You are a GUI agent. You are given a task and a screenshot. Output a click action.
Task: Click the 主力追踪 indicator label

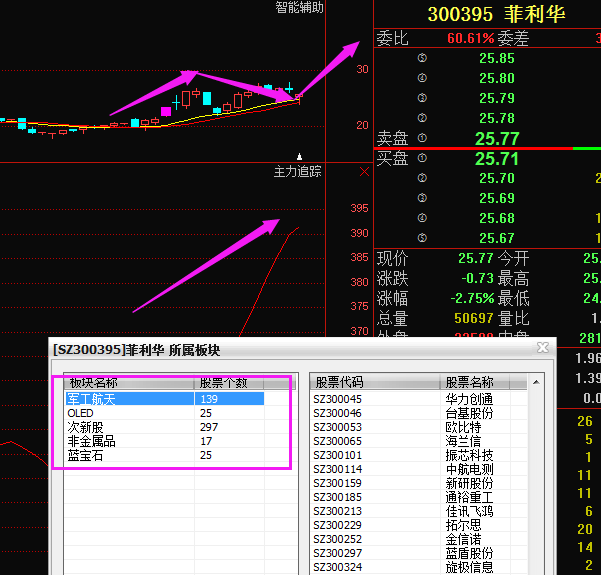click(x=298, y=172)
